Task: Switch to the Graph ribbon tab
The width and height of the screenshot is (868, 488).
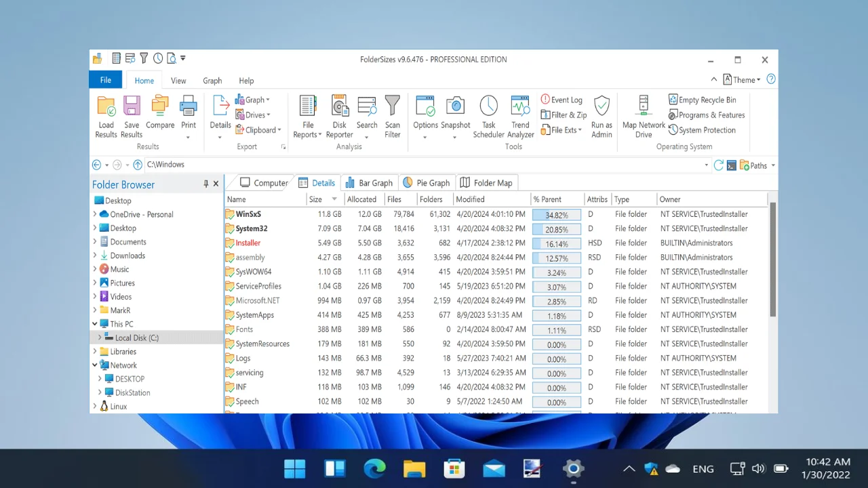Action: point(212,81)
